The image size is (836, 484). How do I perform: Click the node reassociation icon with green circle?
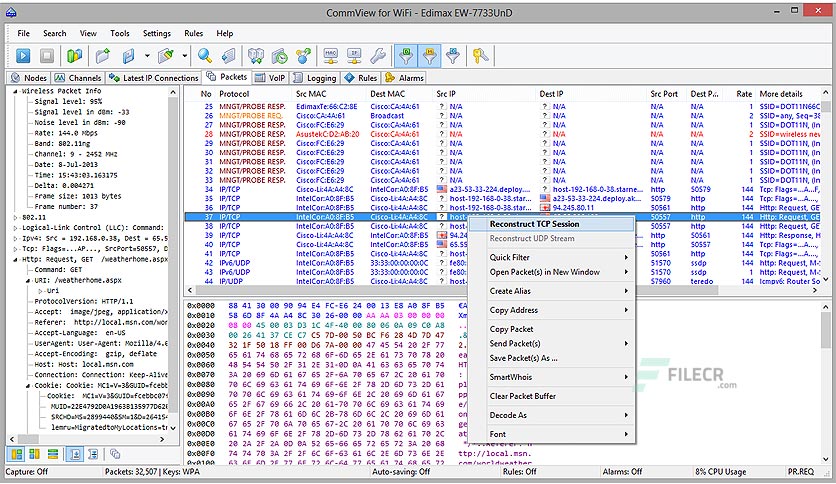pyautogui.click(x=256, y=55)
